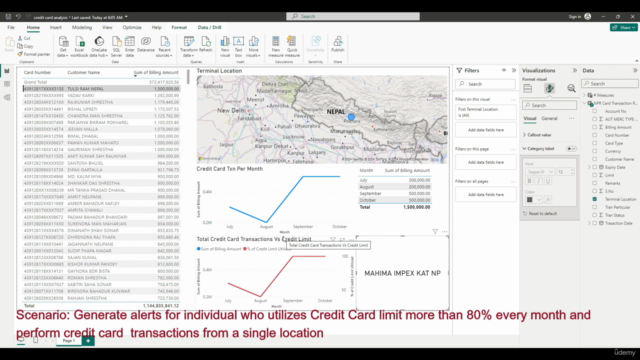Open Build visual pane icon
Viewport: 640px width, 360px height.
coord(528,88)
